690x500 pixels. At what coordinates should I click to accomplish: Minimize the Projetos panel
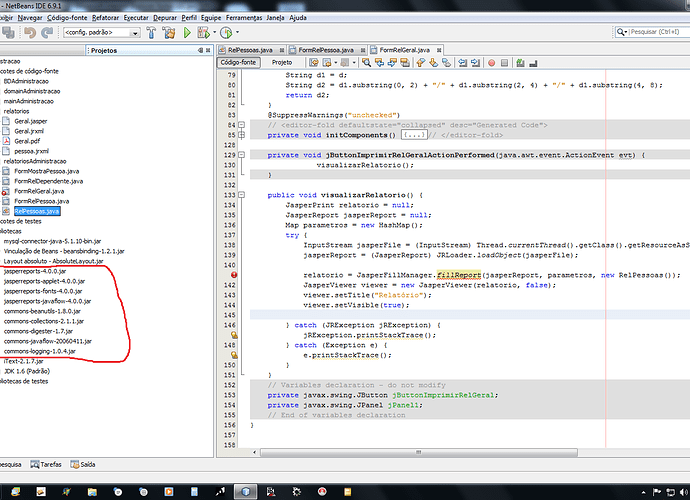coord(201,51)
